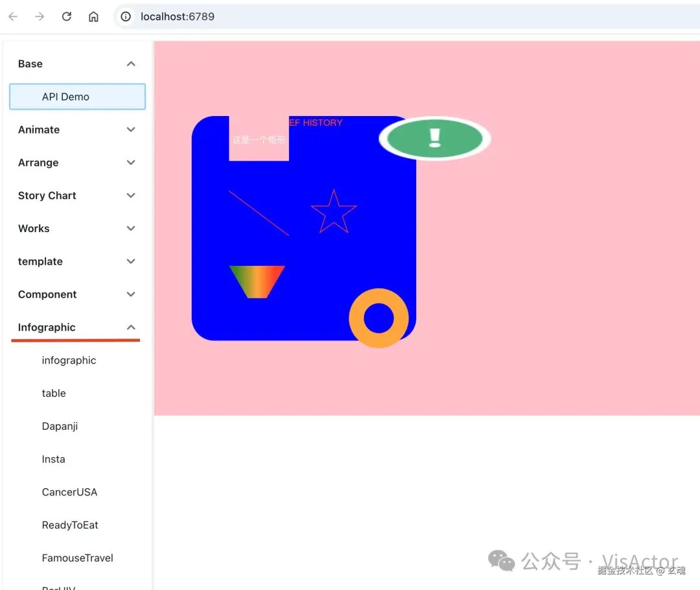The height and width of the screenshot is (590, 700).
Task: Expand the Works section chevron
Action: point(131,228)
